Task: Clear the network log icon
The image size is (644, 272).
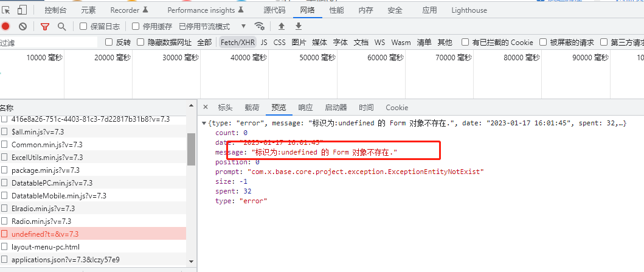Action: click(x=23, y=26)
